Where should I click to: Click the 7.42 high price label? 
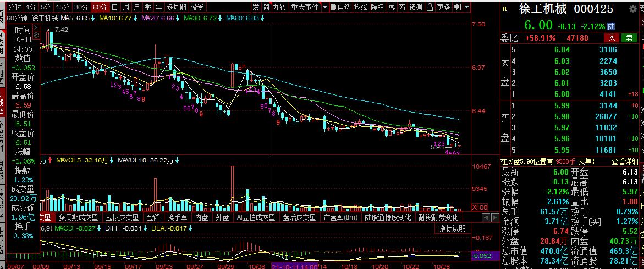[61, 30]
